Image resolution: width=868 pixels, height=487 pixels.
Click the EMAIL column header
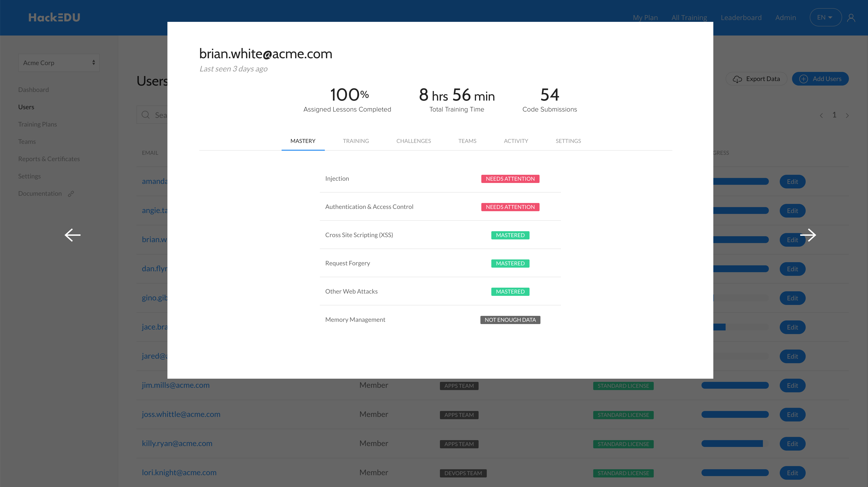(150, 153)
